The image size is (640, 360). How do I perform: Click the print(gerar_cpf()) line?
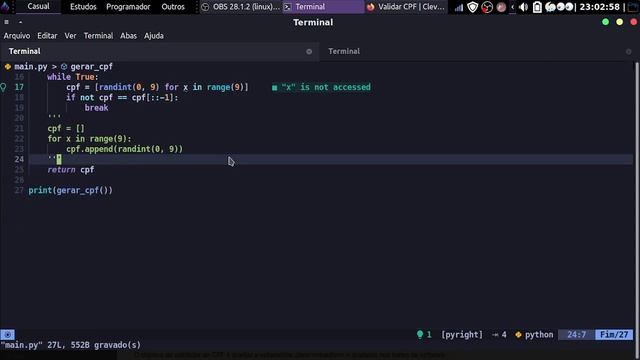70,190
